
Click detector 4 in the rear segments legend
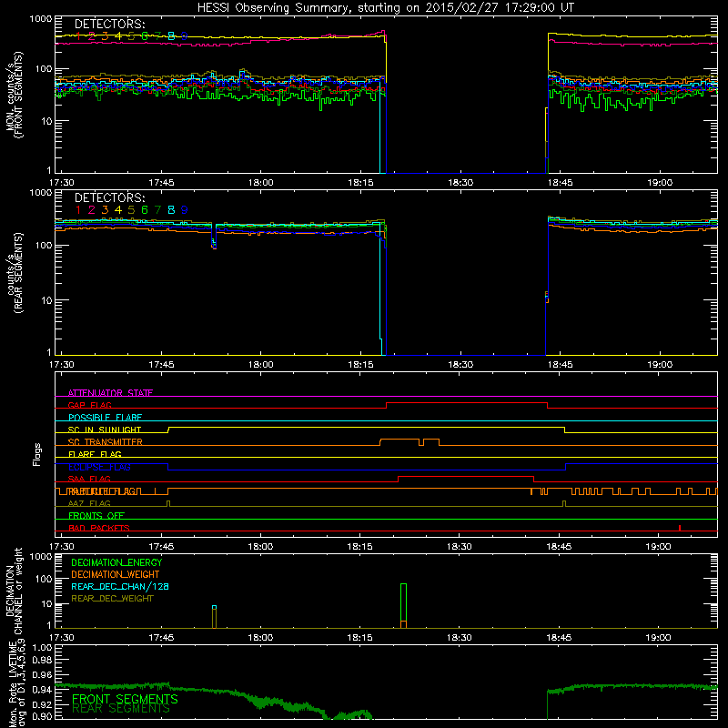(118, 210)
